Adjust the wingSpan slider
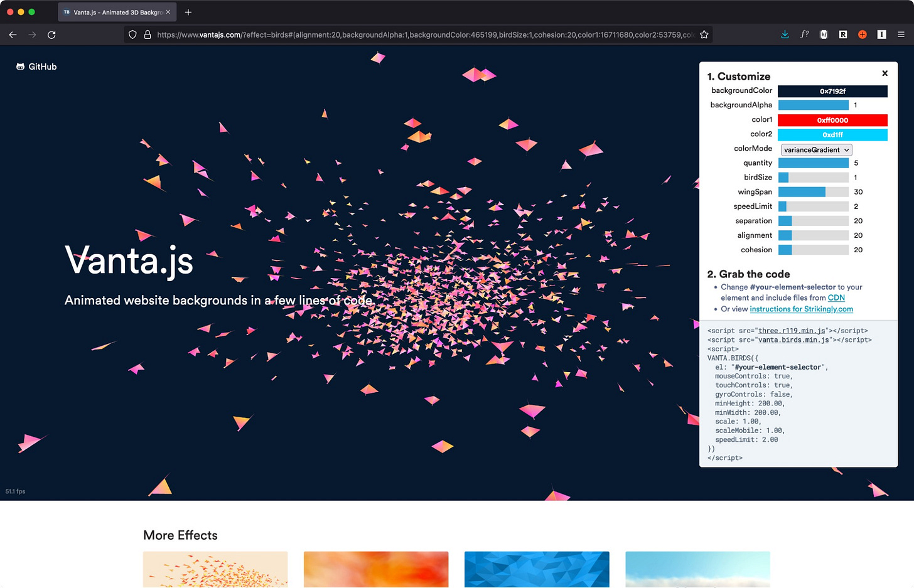This screenshot has width=914, height=588. [x=814, y=192]
